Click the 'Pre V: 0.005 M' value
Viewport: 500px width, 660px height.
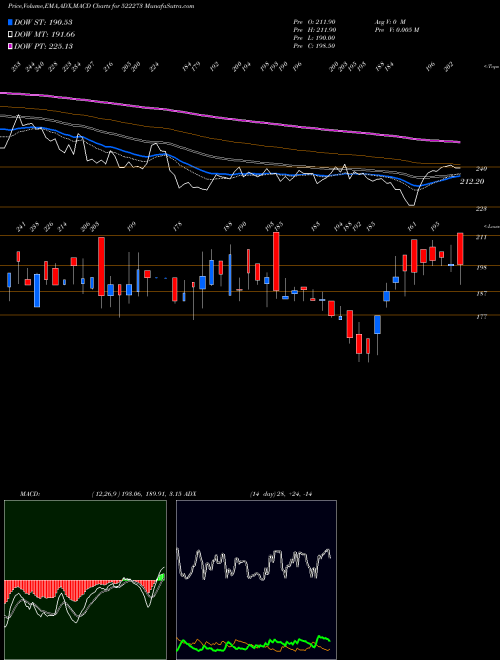pos(396,30)
